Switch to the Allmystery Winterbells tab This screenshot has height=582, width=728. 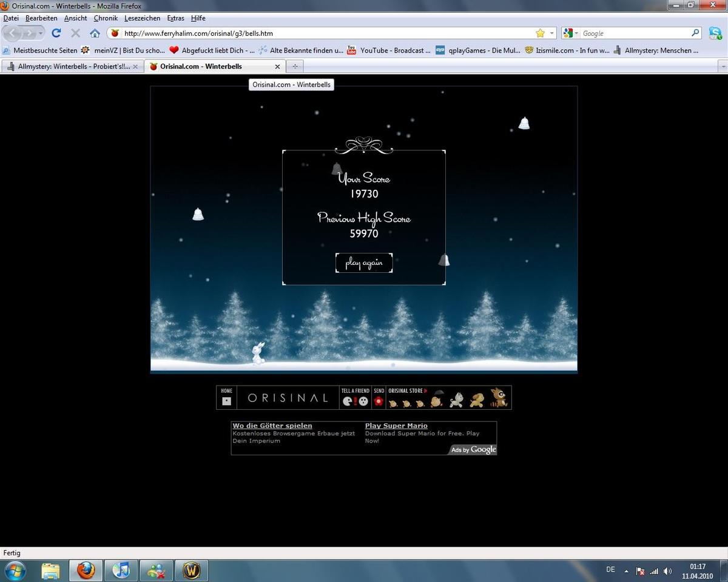[x=72, y=66]
